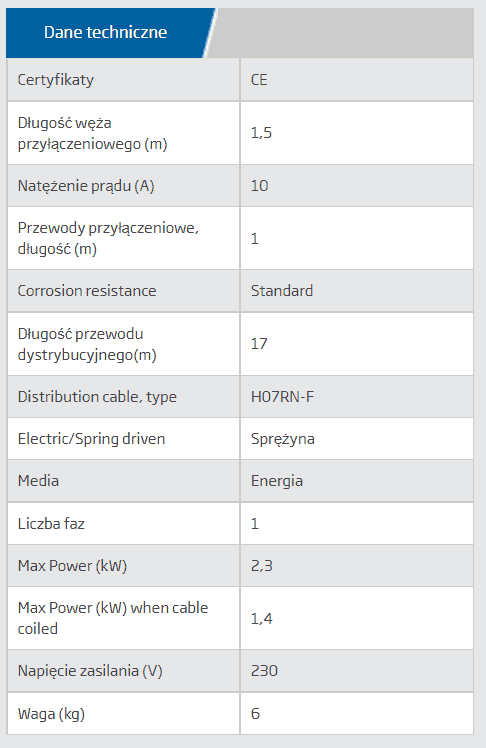Select Długość węża przyłączeniowego label
The width and height of the screenshot is (486, 748).
click(x=93, y=133)
